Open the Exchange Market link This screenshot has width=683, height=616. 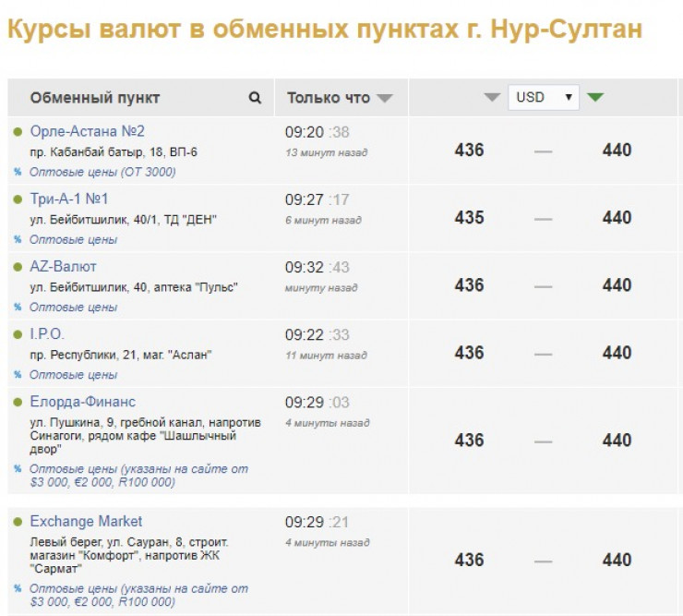(x=86, y=521)
